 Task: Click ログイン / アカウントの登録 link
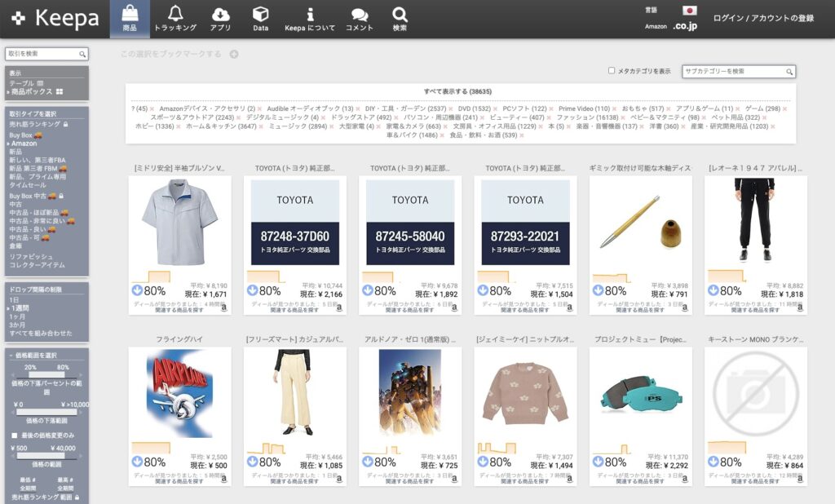763,18
